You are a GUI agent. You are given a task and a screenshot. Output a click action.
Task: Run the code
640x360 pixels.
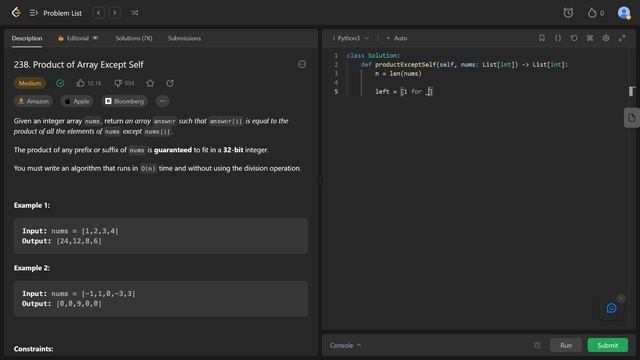point(566,345)
